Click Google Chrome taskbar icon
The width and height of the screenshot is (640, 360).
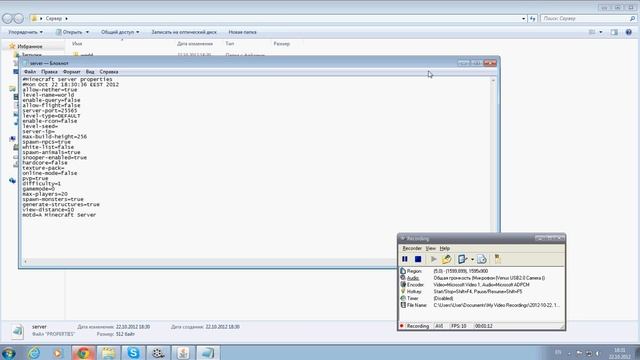point(84,353)
